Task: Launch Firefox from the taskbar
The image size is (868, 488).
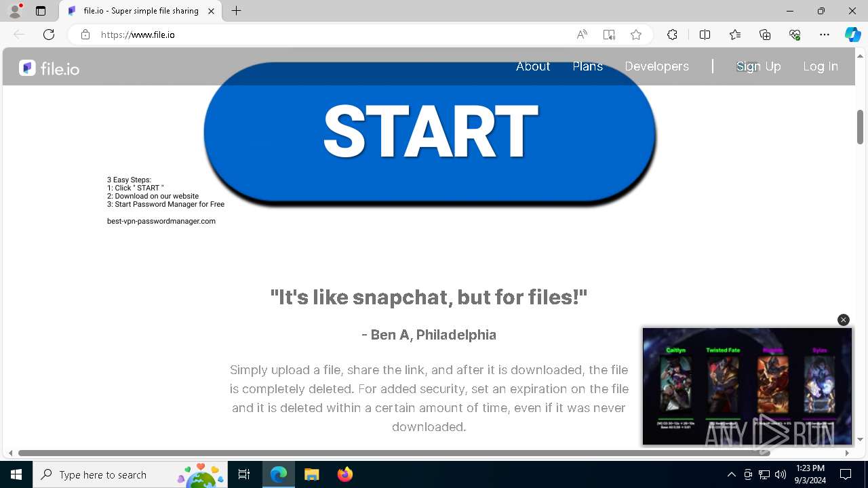Action: pyautogui.click(x=344, y=474)
